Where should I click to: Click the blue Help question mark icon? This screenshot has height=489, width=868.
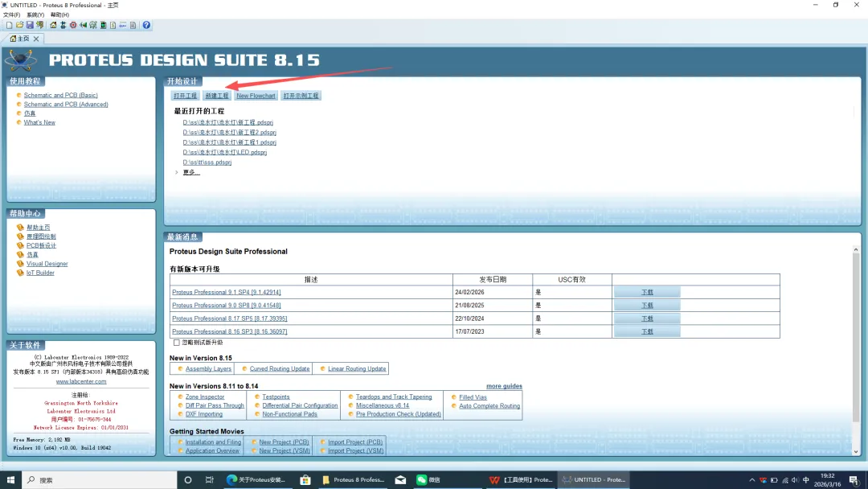coord(146,25)
